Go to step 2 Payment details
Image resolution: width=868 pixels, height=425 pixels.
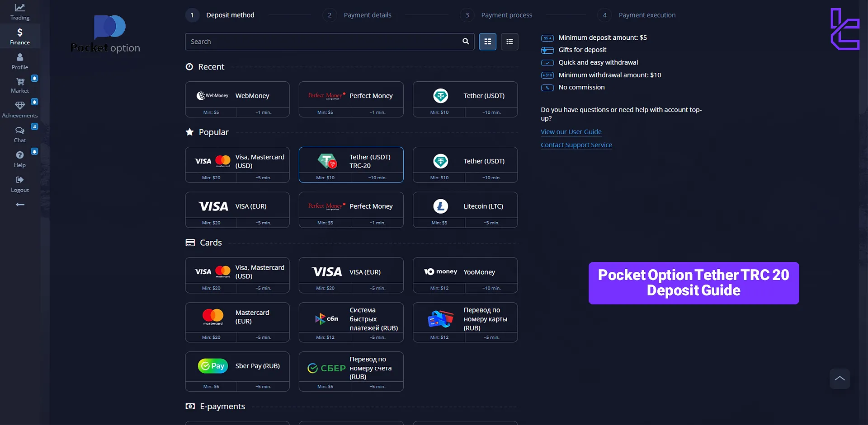coord(357,15)
